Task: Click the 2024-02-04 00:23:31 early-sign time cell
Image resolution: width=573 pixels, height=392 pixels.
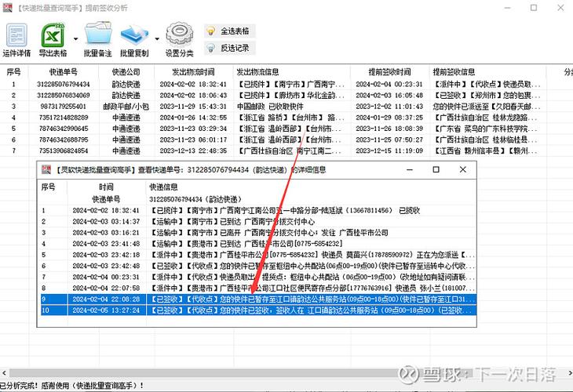Action: coord(389,85)
